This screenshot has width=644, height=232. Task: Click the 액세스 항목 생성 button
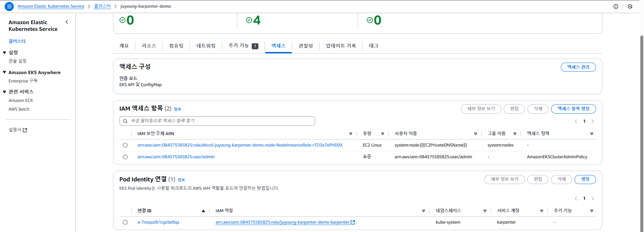tap(574, 109)
